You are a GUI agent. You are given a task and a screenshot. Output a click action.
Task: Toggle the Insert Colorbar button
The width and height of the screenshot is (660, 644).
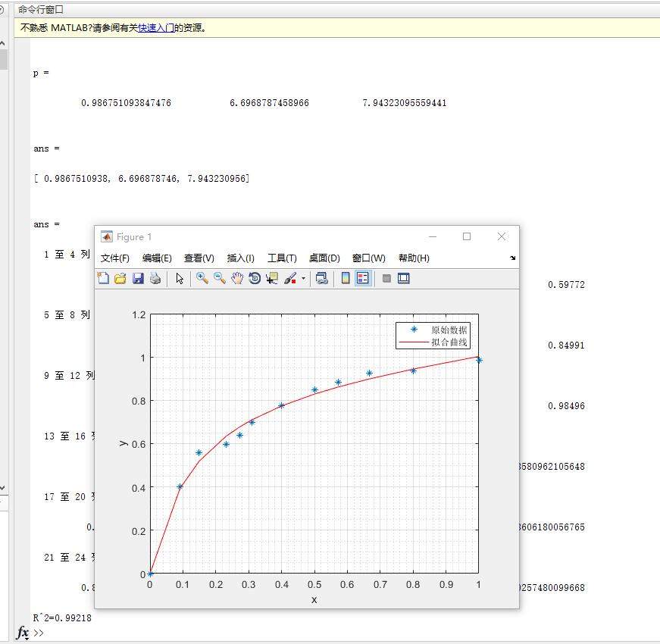click(346, 279)
